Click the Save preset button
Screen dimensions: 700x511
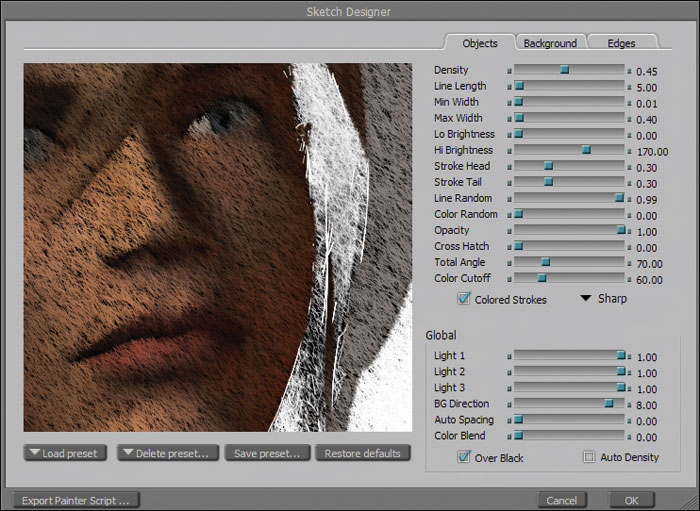267,453
